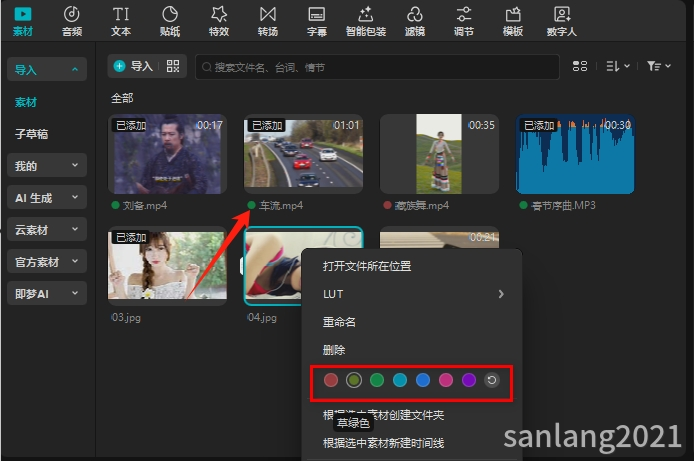Screen dimensions: 694x461
Task: Open the 素材 media tab
Action: [x=23, y=21]
